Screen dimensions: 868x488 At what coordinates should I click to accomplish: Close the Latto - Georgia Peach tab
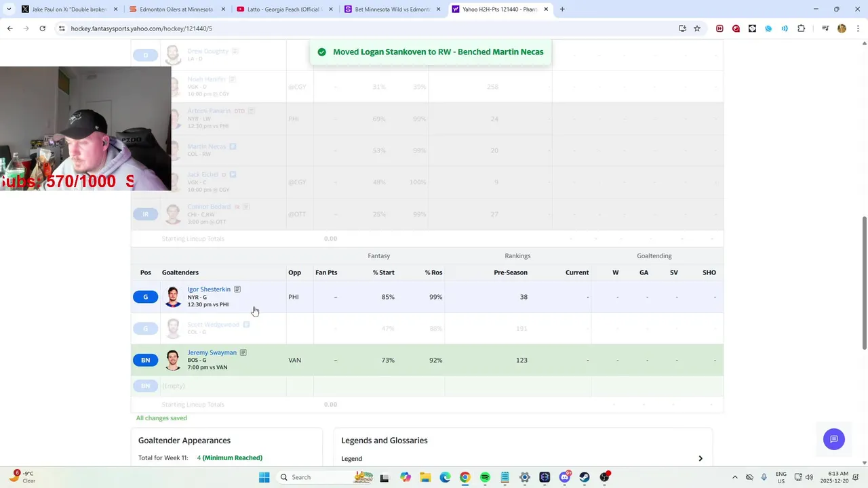(x=330, y=9)
